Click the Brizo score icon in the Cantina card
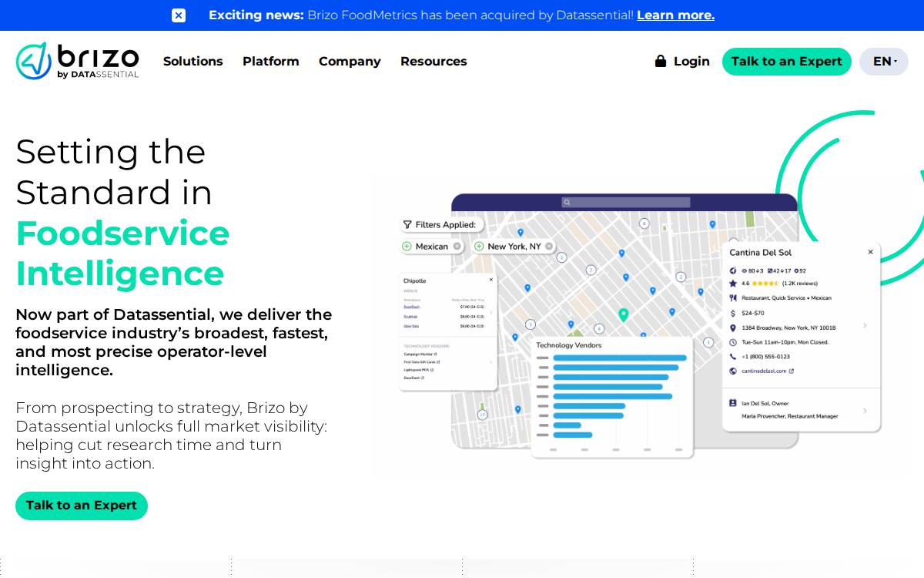 [x=733, y=271]
